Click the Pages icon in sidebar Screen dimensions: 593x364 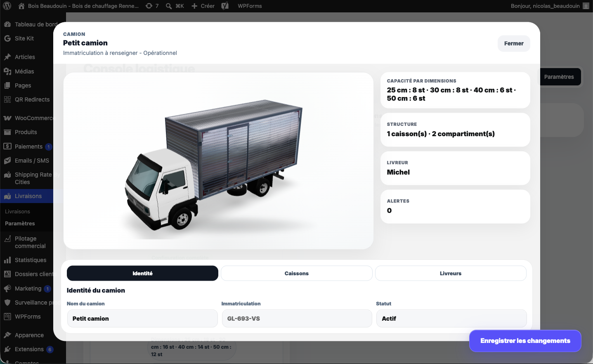[x=7, y=85]
